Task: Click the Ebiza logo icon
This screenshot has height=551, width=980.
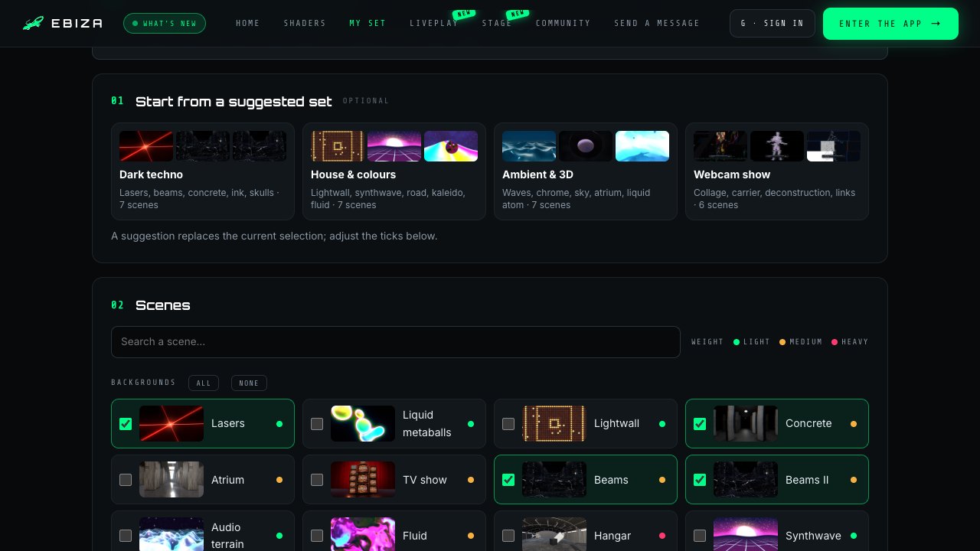Action: [x=33, y=24]
